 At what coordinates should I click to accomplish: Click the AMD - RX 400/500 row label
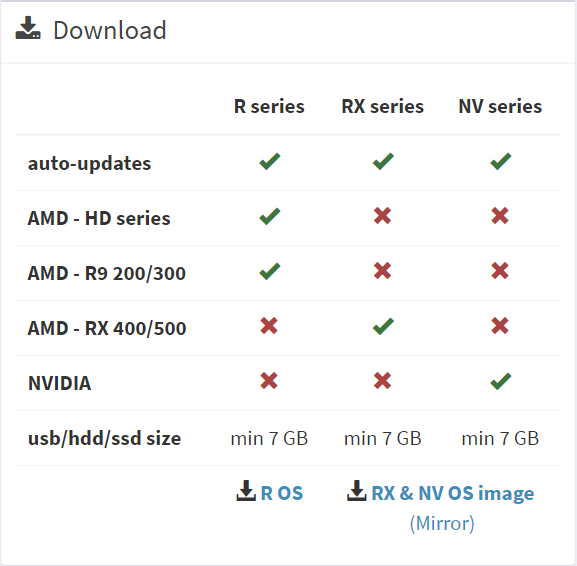point(107,328)
